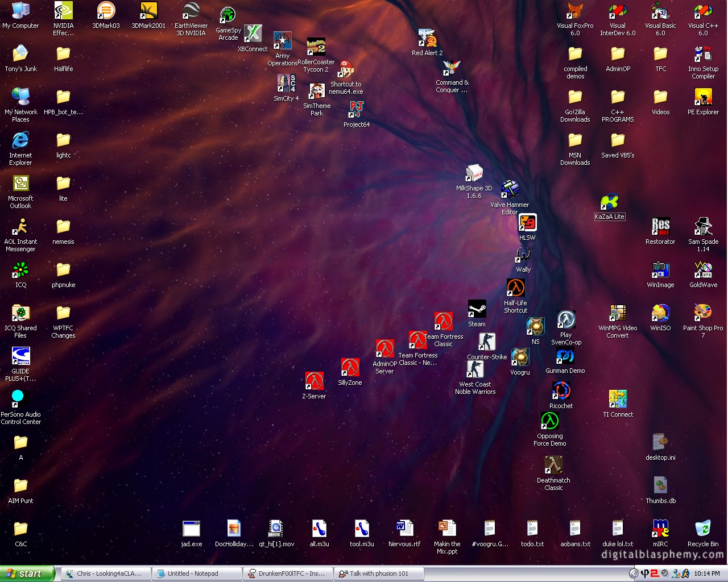Launch Visual Basic 6.0
This screenshot has height=582, width=728.
coord(660,19)
